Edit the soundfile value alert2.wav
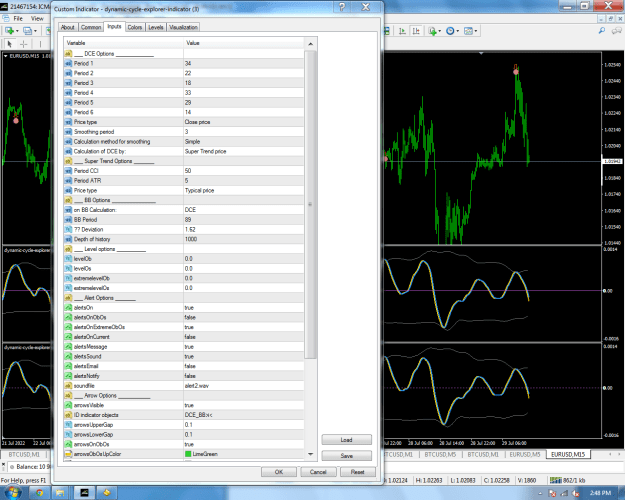Viewport: 625px width, 500px height. click(244, 386)
